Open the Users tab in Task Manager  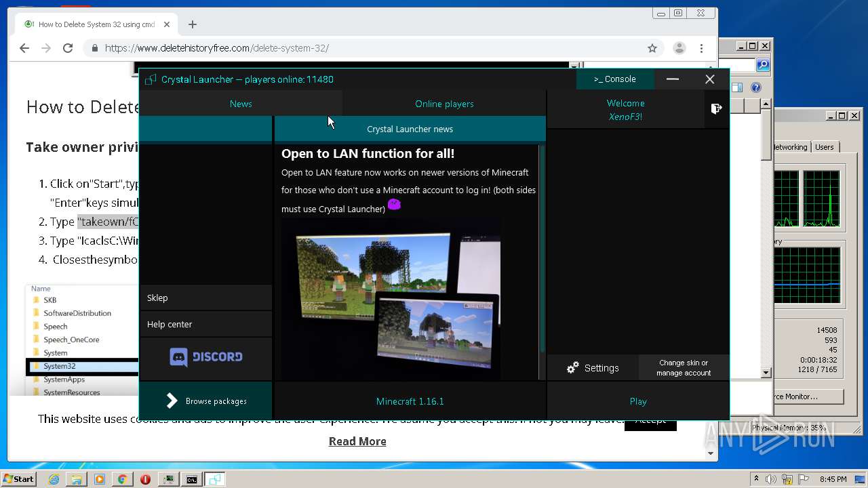(x=825, y=147)
